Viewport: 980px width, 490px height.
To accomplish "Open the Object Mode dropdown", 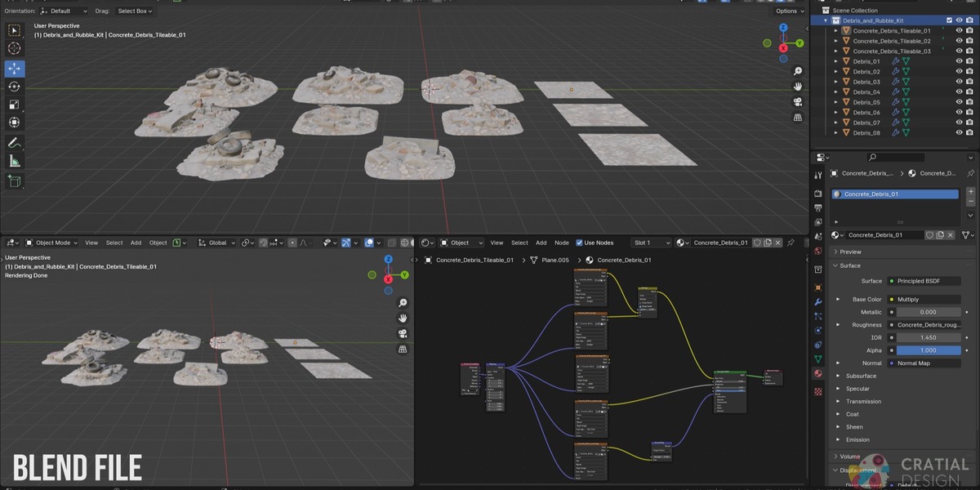I will (52, 243).
